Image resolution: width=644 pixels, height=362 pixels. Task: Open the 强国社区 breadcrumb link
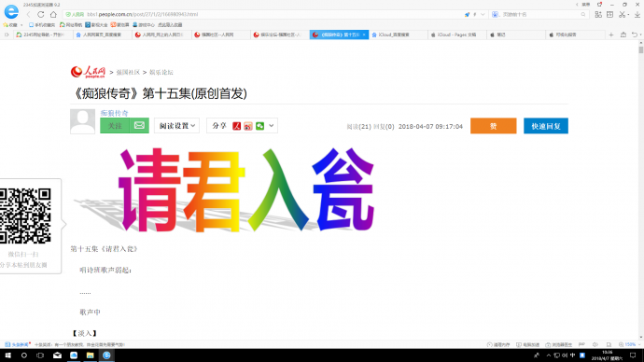128,72
